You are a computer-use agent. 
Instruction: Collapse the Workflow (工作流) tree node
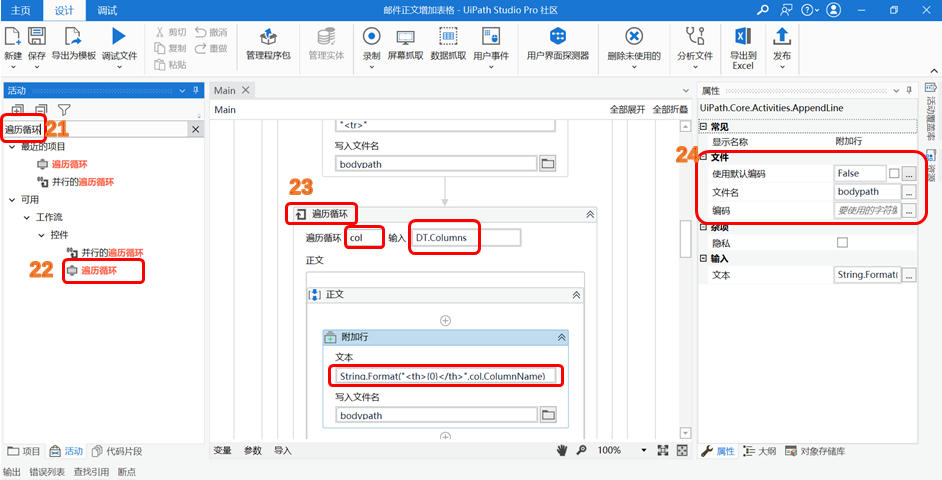tap(26, 217)
